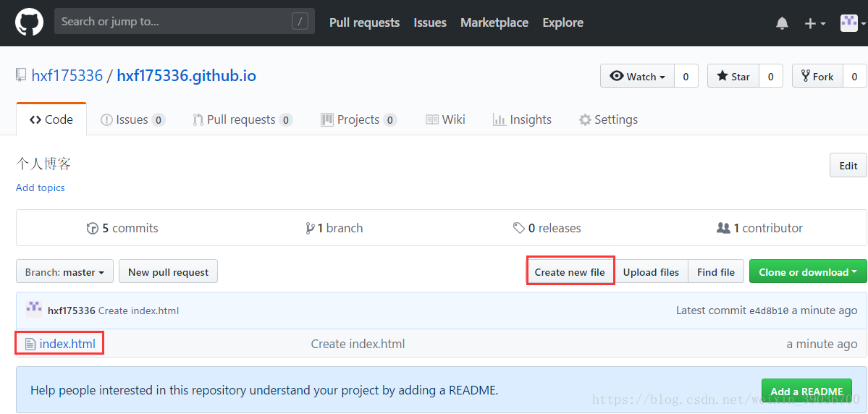Switch to the repository Issues tab
Image resolution: width=868 pixels, height=414 pixels.
tap(133, 119)
